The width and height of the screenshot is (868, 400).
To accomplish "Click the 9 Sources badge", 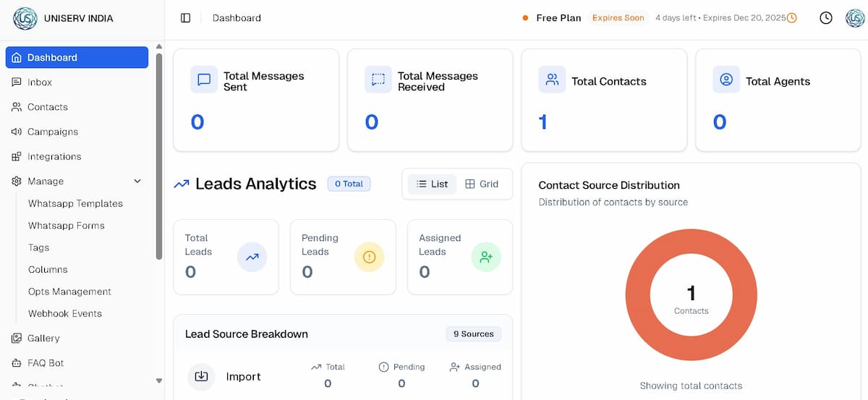I will coord(473,334).
